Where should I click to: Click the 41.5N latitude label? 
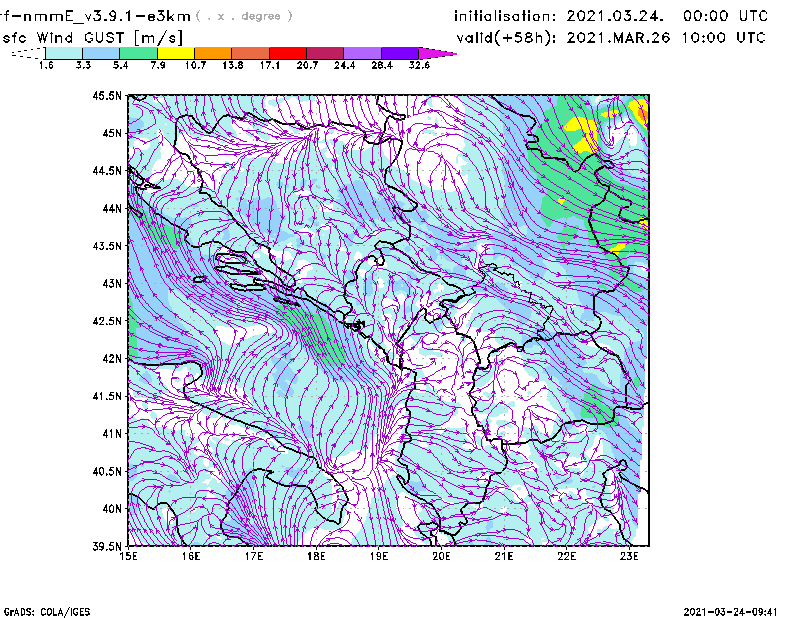point(107,396)
